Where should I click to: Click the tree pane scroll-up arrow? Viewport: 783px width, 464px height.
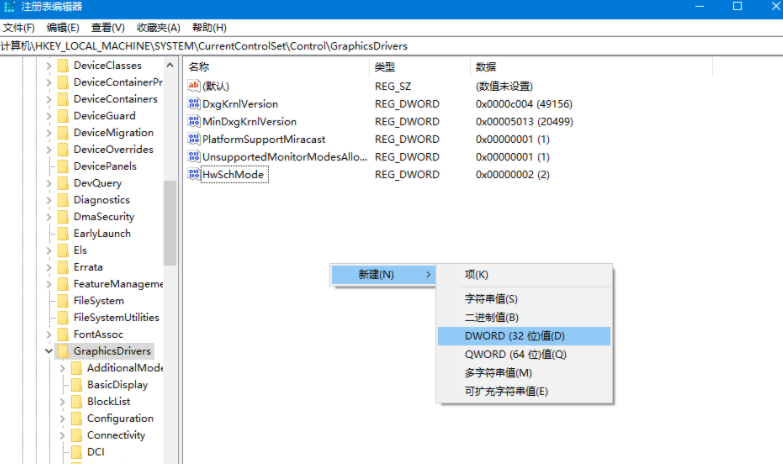[x=170, y=65]
